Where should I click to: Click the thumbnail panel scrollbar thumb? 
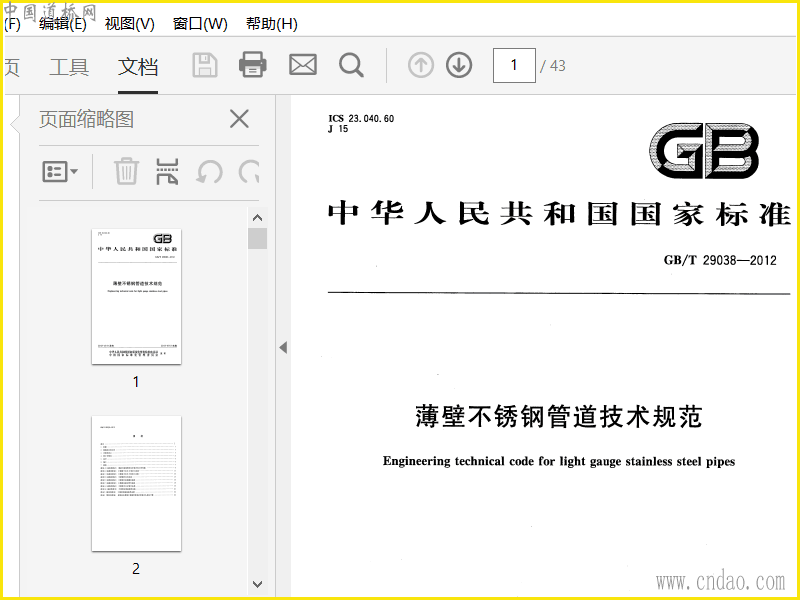[x=258, y=238]
